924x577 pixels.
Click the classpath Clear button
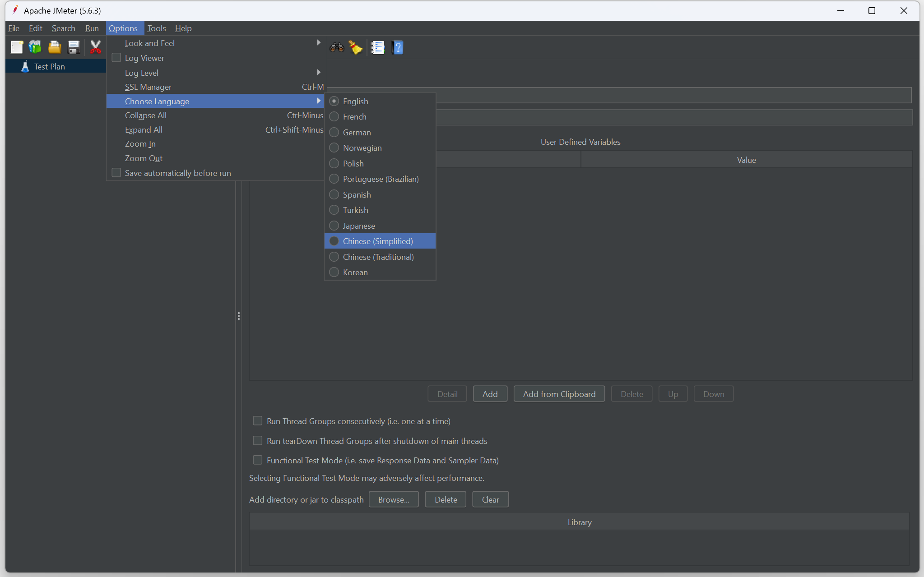click(491, 499)
